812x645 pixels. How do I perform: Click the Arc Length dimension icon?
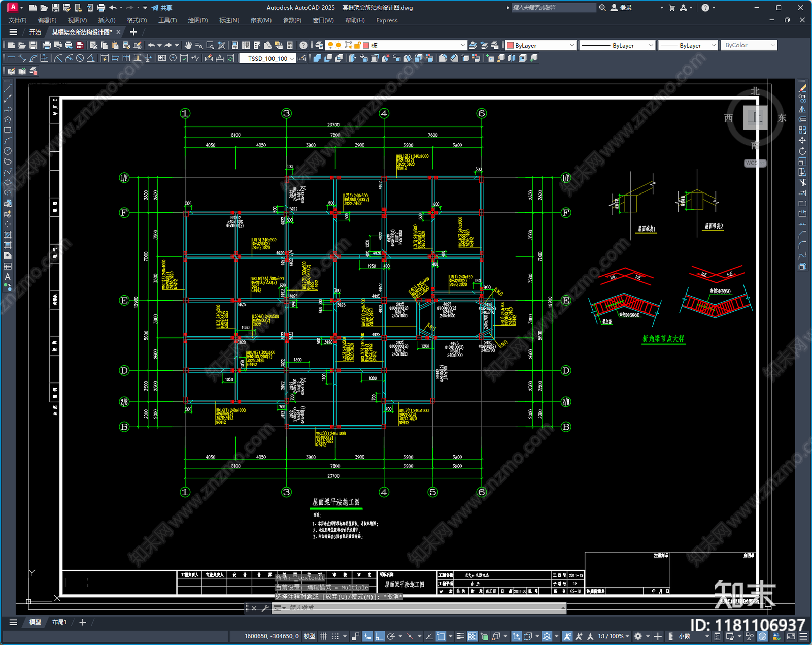point(33,58)
